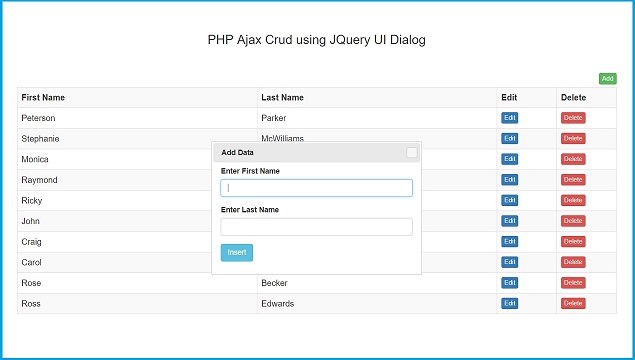This screenshot has height=360, width=635.
Task: Edit the Monica row
Action: (509, 159)
